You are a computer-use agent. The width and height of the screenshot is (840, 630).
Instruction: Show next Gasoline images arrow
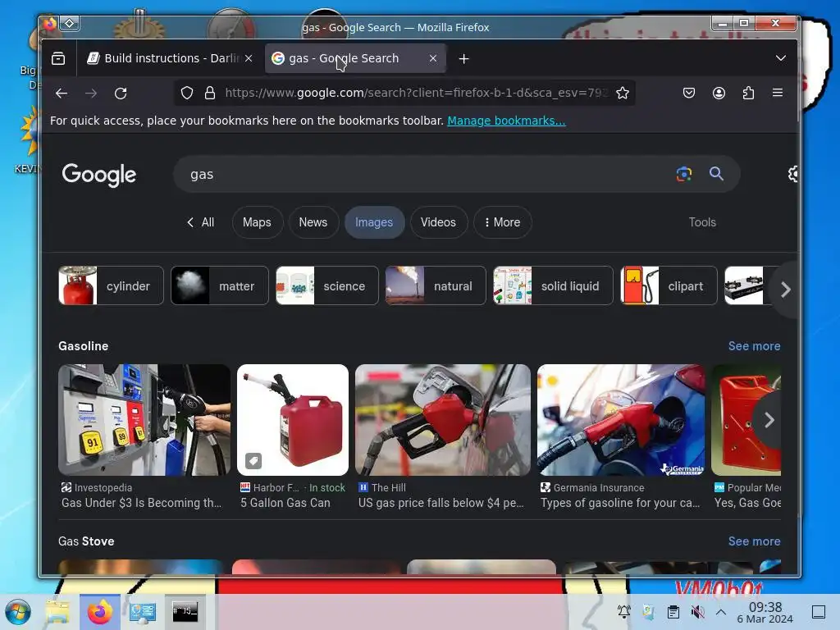pyautogui.click(x=769, y=420)
